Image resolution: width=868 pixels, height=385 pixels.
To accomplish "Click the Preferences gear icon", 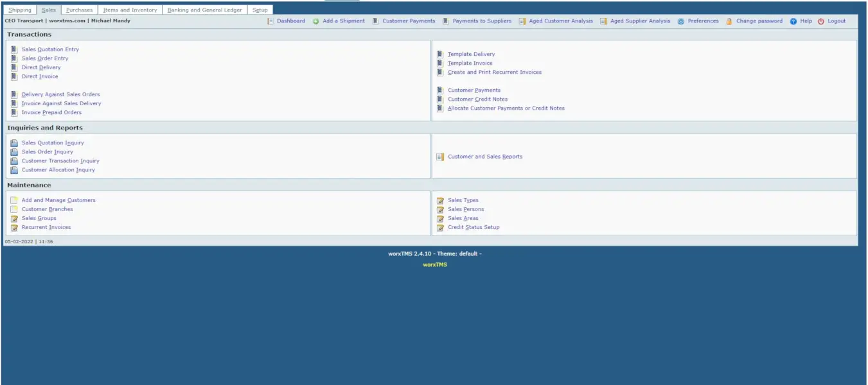I will [x=680, y=21].
